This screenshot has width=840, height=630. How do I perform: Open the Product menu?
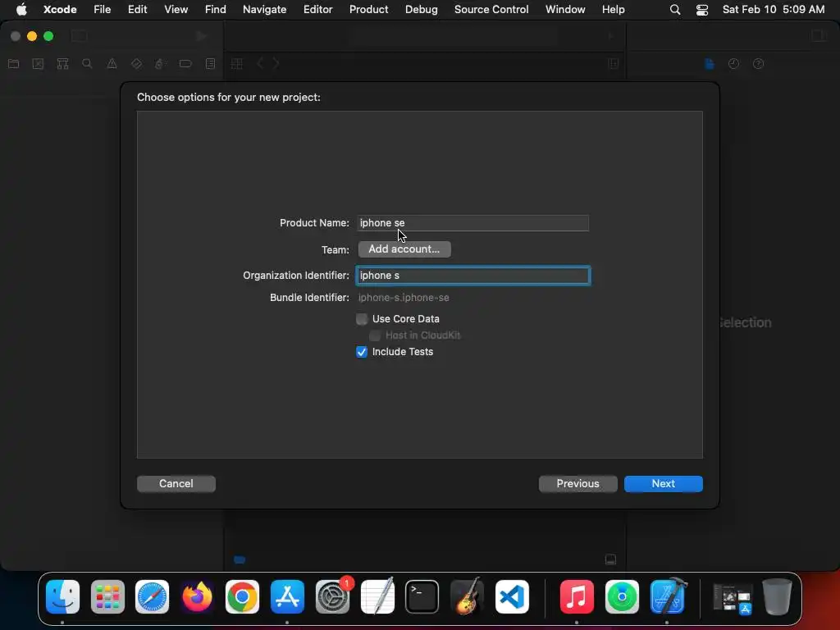click(x=368, y=10)
